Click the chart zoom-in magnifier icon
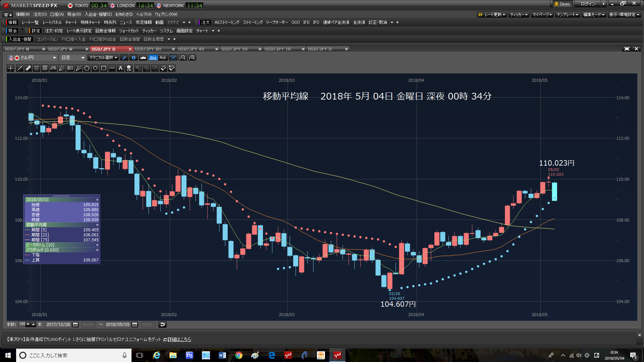This screenshot has height=362, width=644. click(192, 58)
